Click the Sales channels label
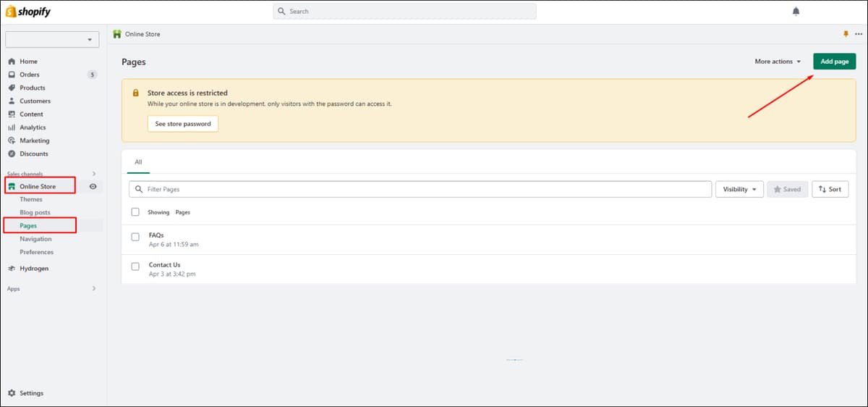Image resolution: width=868 pixels, height=407 pixels. coord(25,174)
